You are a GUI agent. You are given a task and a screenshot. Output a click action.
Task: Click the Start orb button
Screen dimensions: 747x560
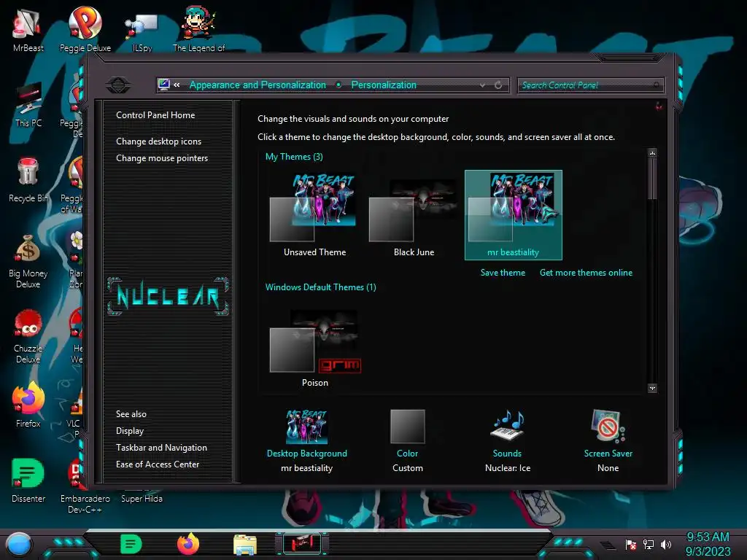click(19, 544)
